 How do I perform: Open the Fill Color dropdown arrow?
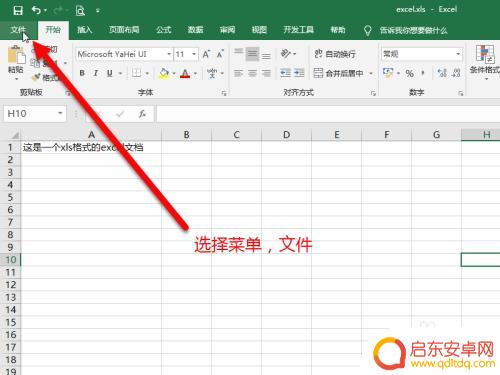(174, 73)
